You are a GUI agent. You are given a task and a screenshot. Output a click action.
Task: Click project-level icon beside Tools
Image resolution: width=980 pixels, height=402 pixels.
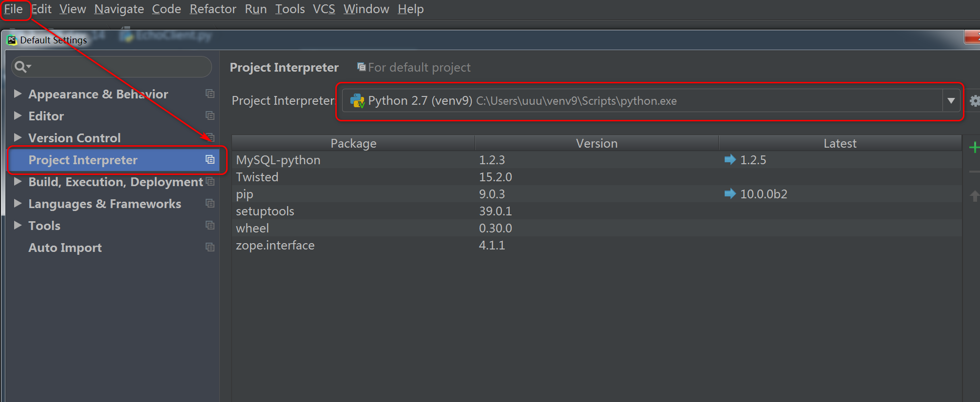pyautogui.click(x=210, y=225)
